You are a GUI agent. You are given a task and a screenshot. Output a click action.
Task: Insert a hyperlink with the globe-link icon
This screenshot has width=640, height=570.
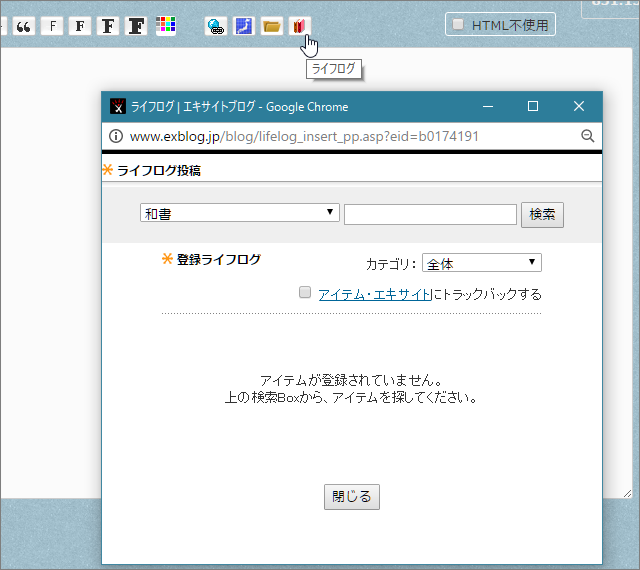pyautogui.click(x=216, y=26)
